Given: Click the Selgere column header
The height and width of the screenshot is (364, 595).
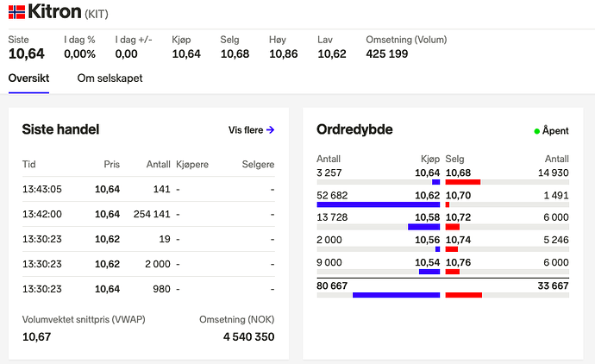Looking at the screenshot, I should click(x=258, y=165).
